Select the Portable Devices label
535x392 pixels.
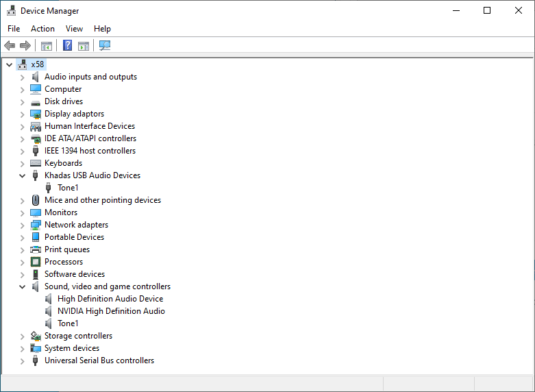pos(75,237)
